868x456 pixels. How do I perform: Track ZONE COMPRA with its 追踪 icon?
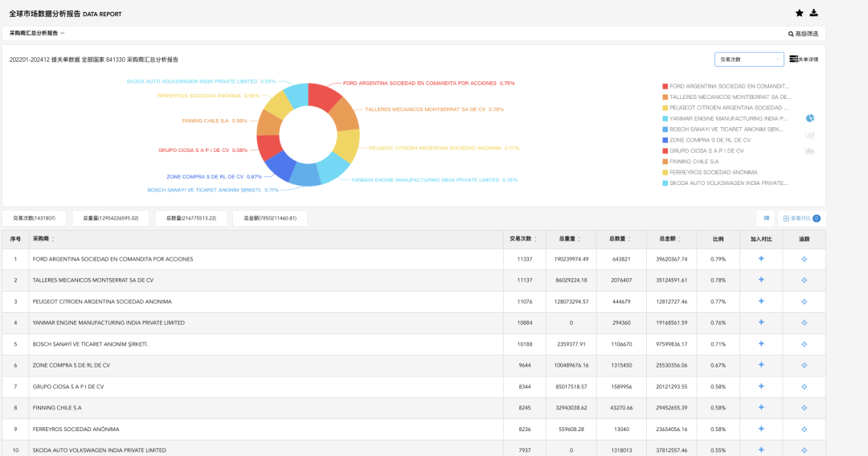click(805, 366)
